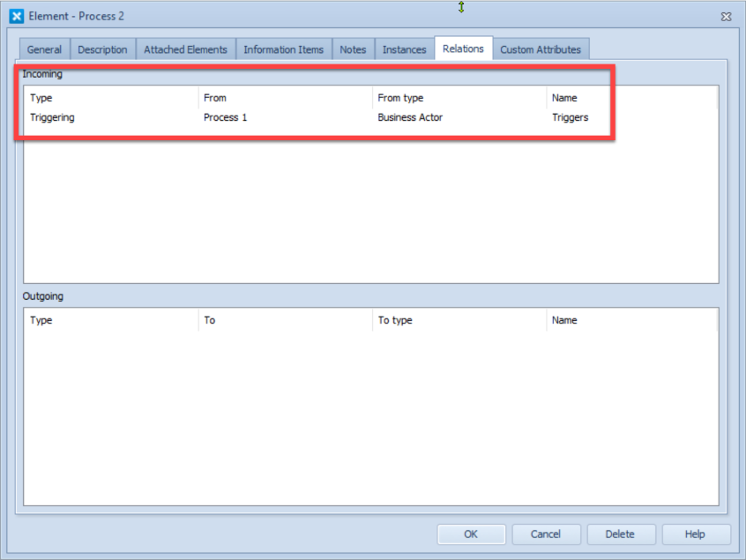The width and height of the screenshot is (746, 560).
Task: Open the Description tab
Action: (102, 49)
